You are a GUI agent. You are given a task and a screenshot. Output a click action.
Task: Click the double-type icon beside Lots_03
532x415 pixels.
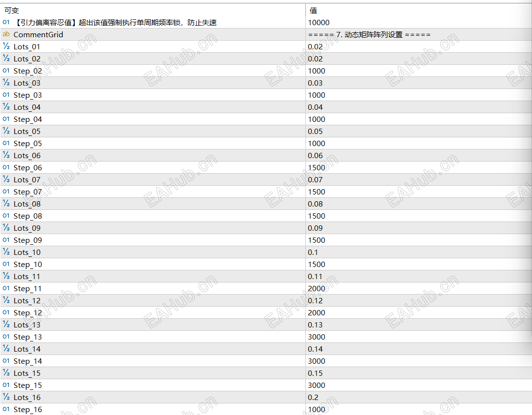tap(6, 83)
